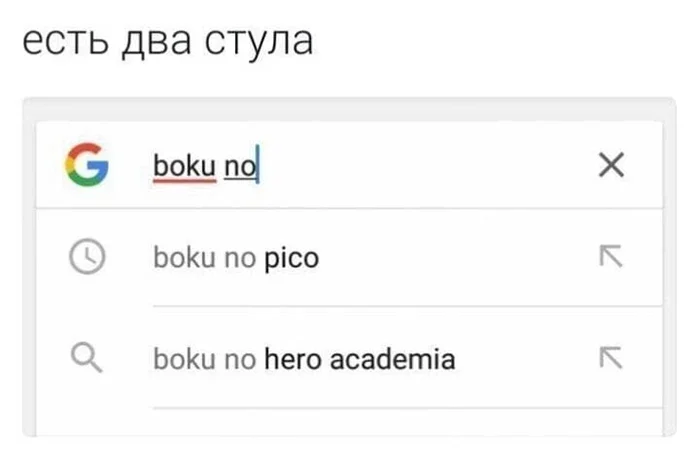This screenshot has width=700, height=462.
Task: Click the Google logo icon
Action: pos(86,165)
